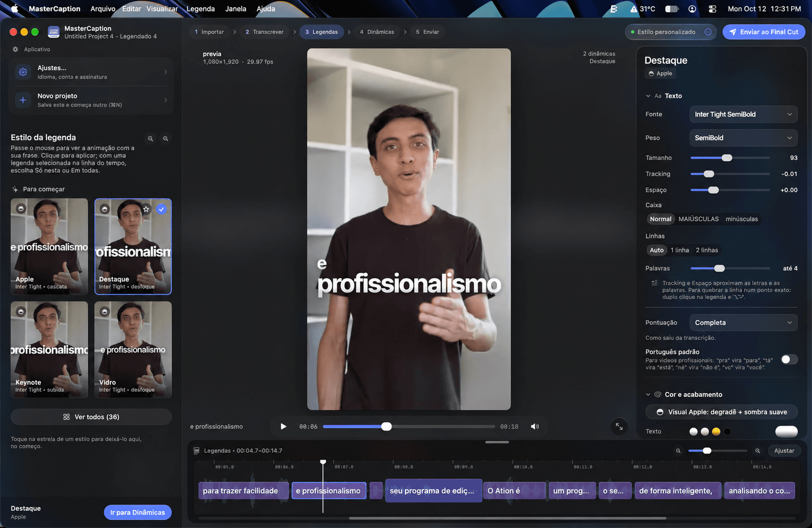Click the icon beside Estilo personalizado

[x=708, y=32]
